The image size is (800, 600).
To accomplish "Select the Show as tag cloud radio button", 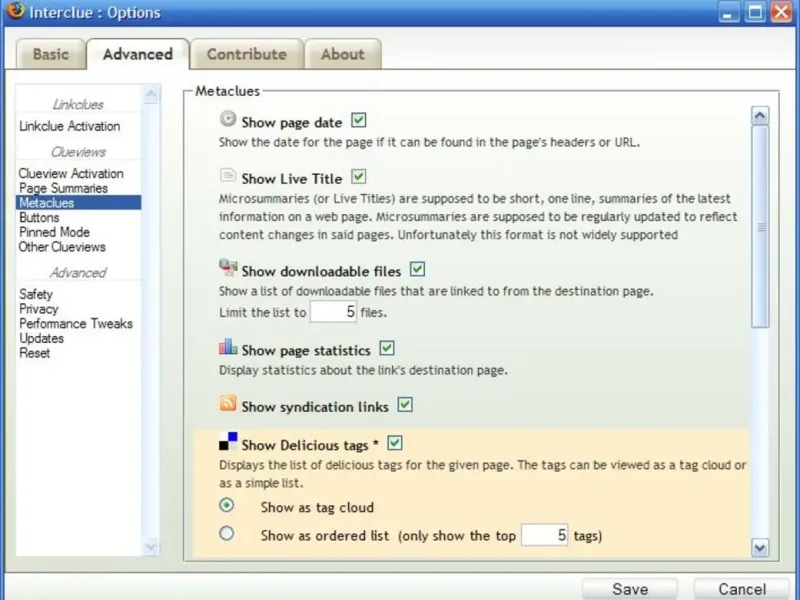I will click(227, 506).
